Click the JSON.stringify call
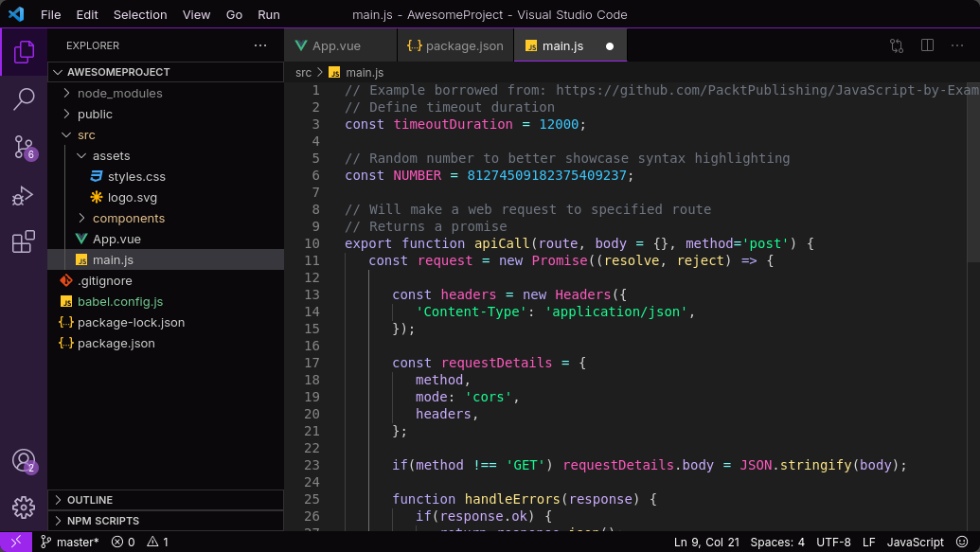This screenshot has width=980, height=552. (795, 465)
